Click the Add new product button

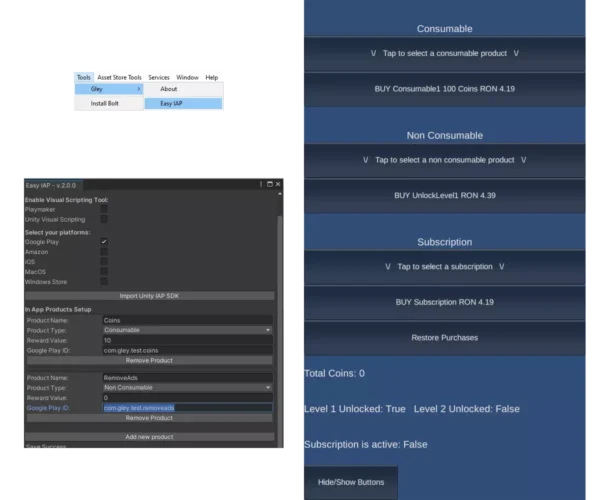click(x=149, y=437)
